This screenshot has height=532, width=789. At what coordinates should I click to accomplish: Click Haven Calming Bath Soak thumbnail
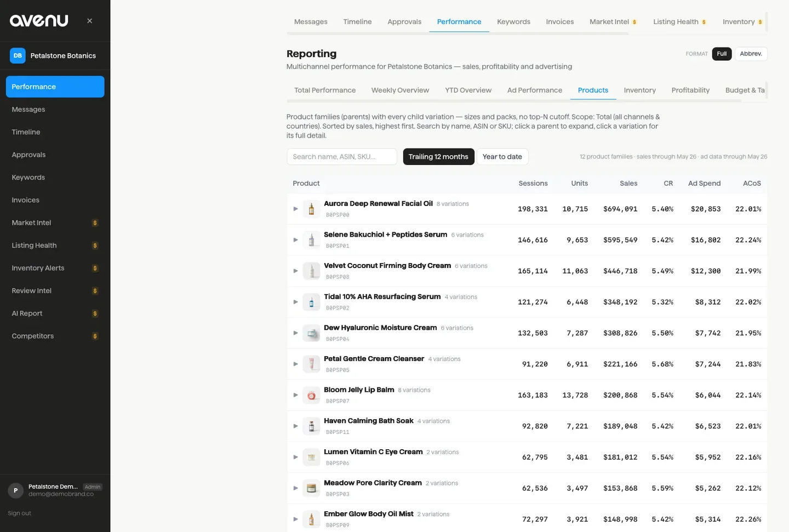(x=311, y=426)
